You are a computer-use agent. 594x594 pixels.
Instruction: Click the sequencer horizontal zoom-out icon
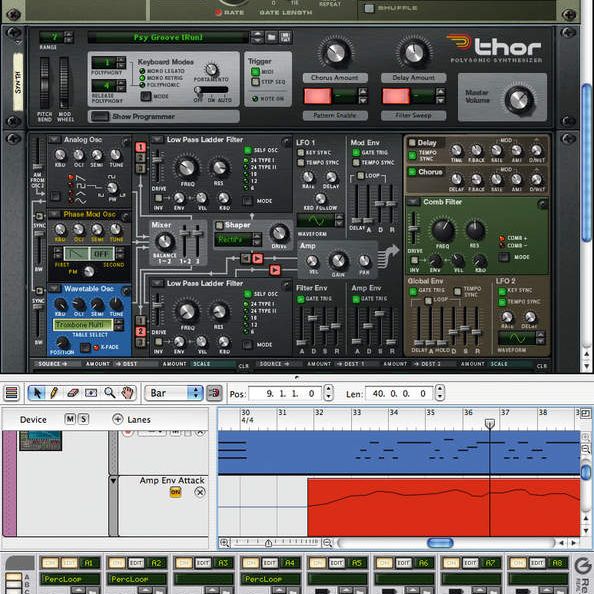coord(327,543)
